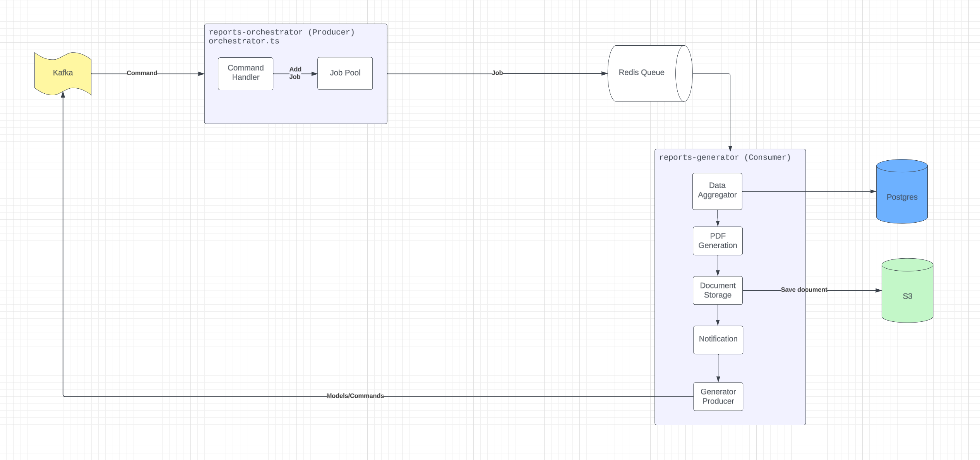The width and height of the screenshot is (980, 460).
Task: Select the Generator Producer node
Action: coord(718,396)
